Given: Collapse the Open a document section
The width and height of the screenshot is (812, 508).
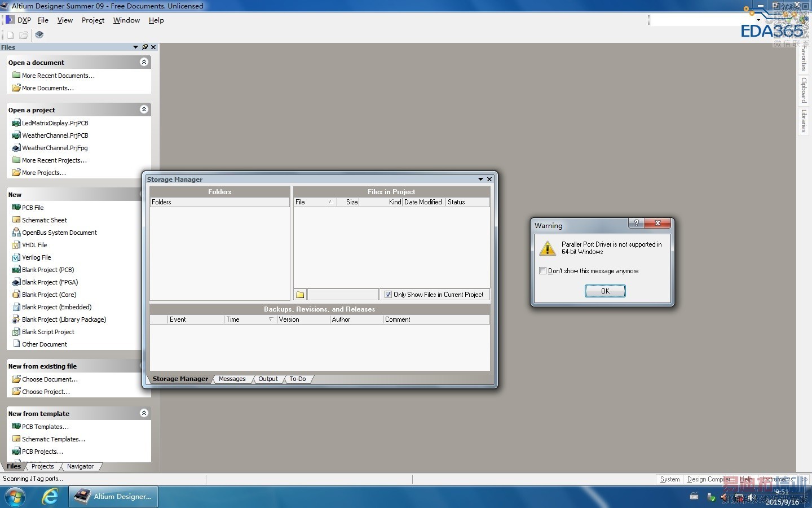Looking at the screenshot, I should point(144,62).
